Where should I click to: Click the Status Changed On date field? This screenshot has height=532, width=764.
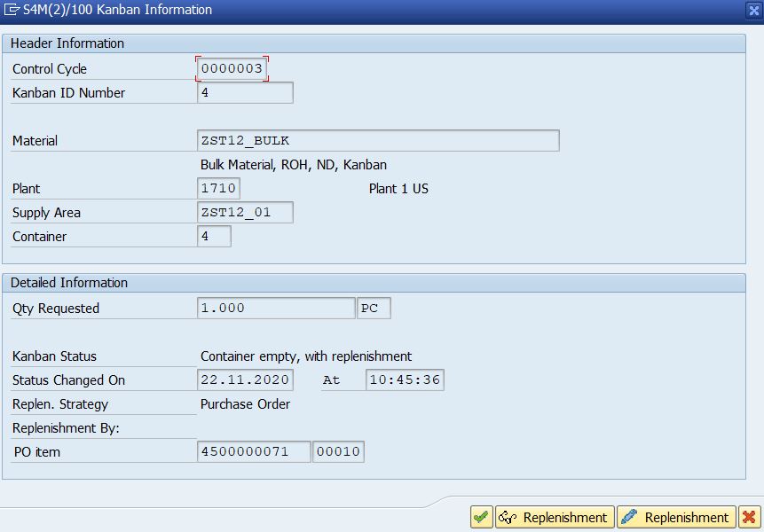click(245, 379)
